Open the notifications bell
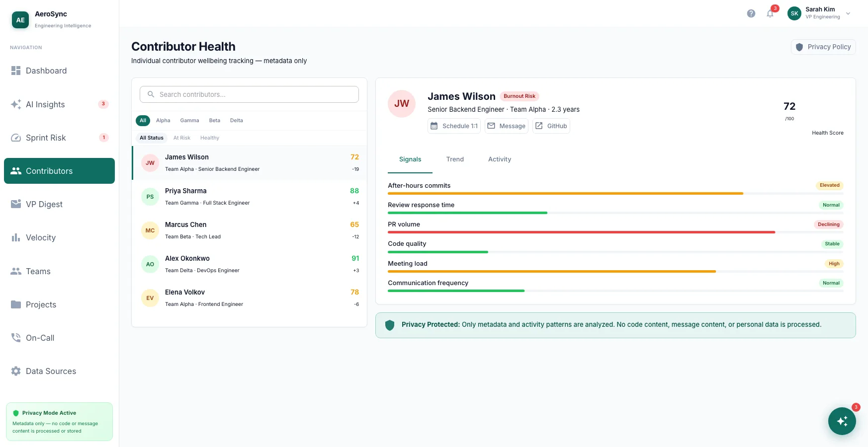The width and height of the screenshot is (868, 447). click(x=770, y=13)
